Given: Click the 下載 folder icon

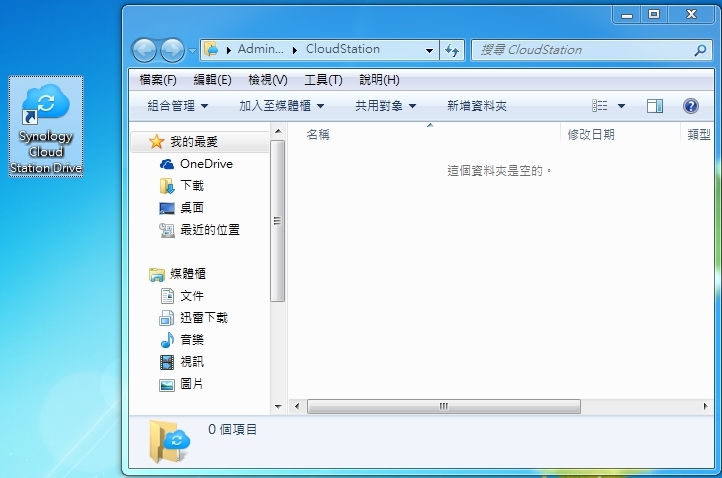Looking at the screenshot, I should [167, 186].
